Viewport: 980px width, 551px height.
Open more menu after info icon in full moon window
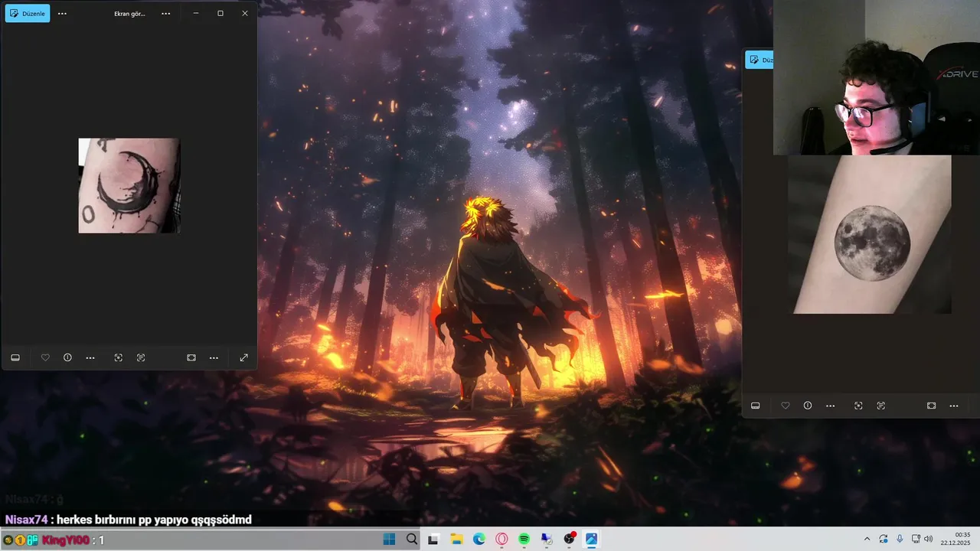(830, 406)
